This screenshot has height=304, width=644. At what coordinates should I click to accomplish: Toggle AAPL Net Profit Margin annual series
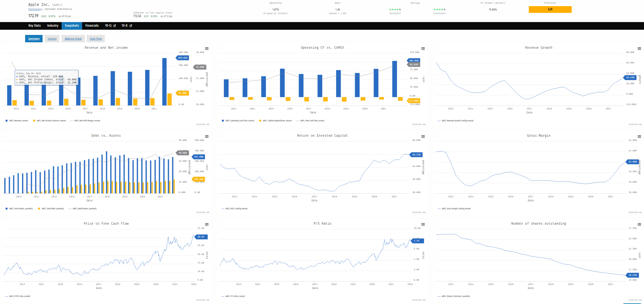[85, 121]
